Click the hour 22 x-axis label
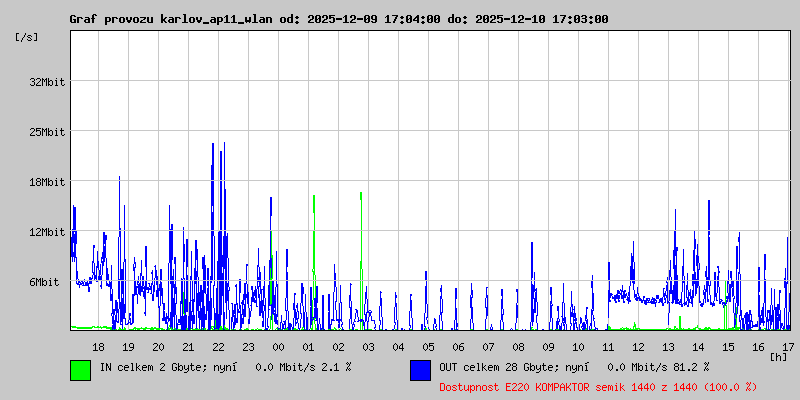The height and width of the screenshot is (400, 800). 218,347
